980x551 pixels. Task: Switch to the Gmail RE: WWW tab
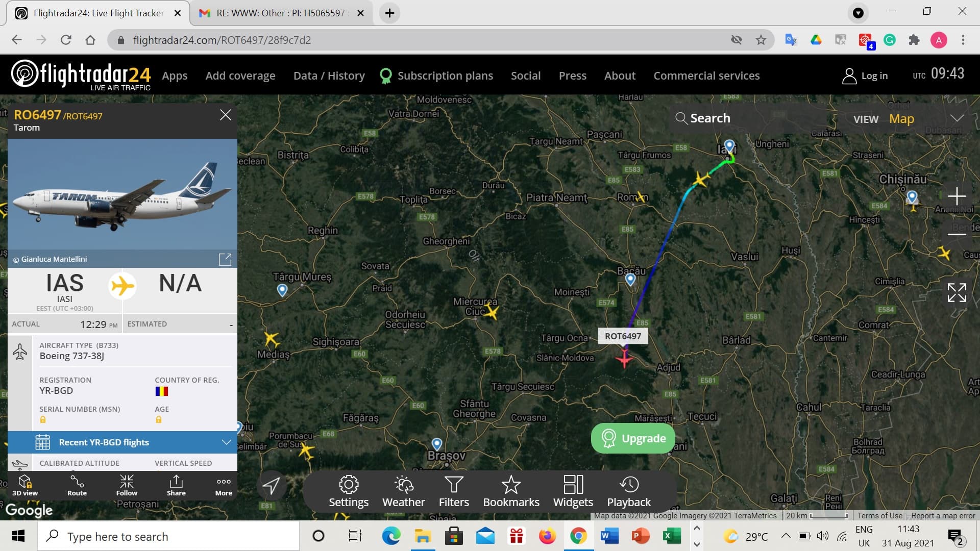click(x=281, y=13)
